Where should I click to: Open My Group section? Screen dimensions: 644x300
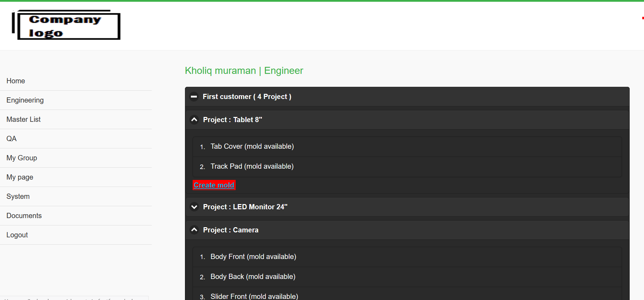pos(22,158)
